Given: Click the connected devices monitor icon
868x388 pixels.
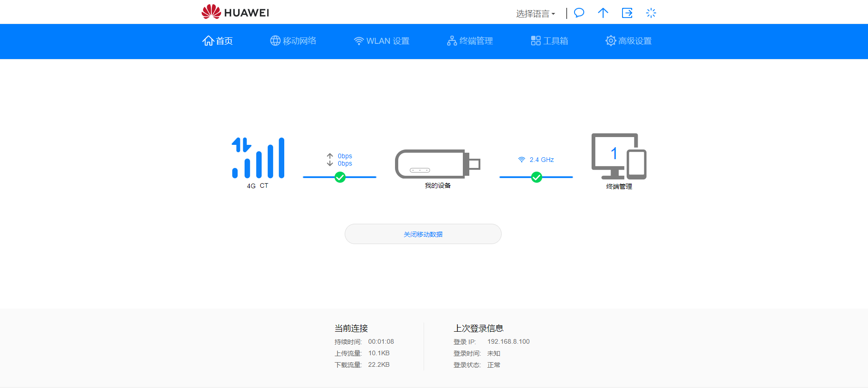Looking at the screenshot, I should [619, 156].
